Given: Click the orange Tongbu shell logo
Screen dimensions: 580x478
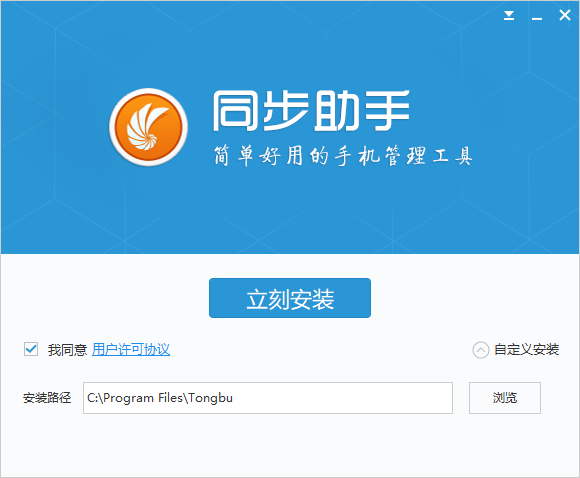Looking at the screenshot, I should coord(148,127).
